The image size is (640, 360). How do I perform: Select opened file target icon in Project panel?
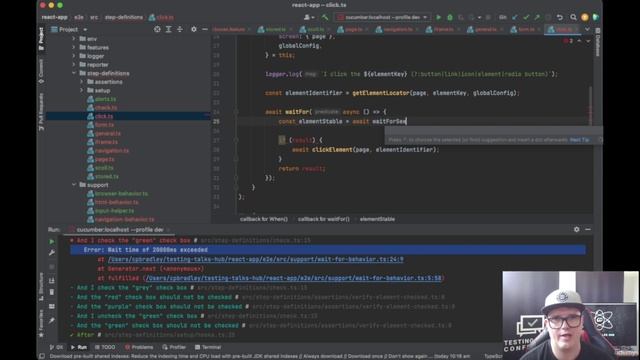[x=157, y=29]
